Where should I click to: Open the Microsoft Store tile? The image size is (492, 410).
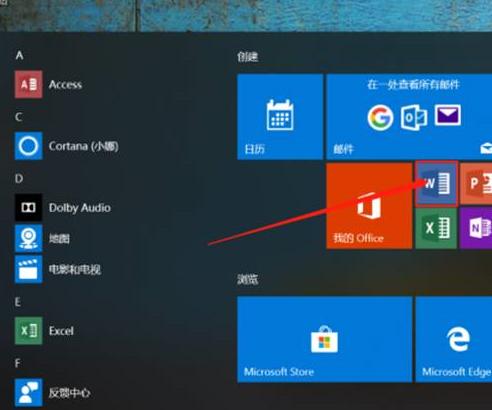tap(325, 339)
